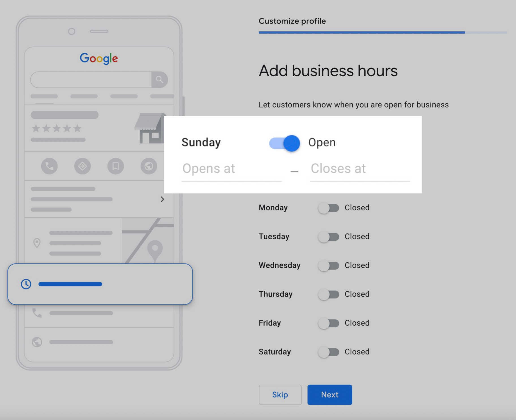Click the Skip button
The image size is (516, 420).
pos(280,395)
